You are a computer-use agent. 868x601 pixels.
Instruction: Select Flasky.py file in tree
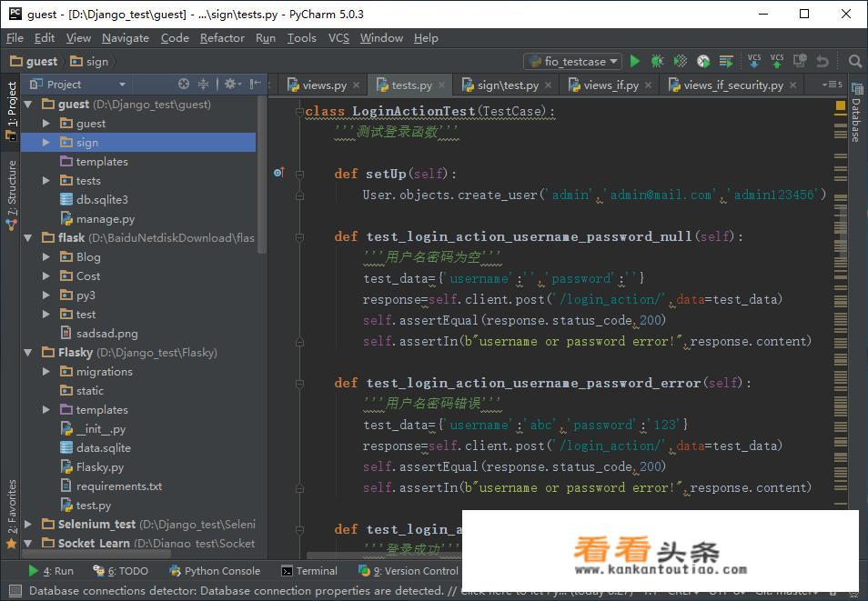pyautogui.click(x=93, y=467)
